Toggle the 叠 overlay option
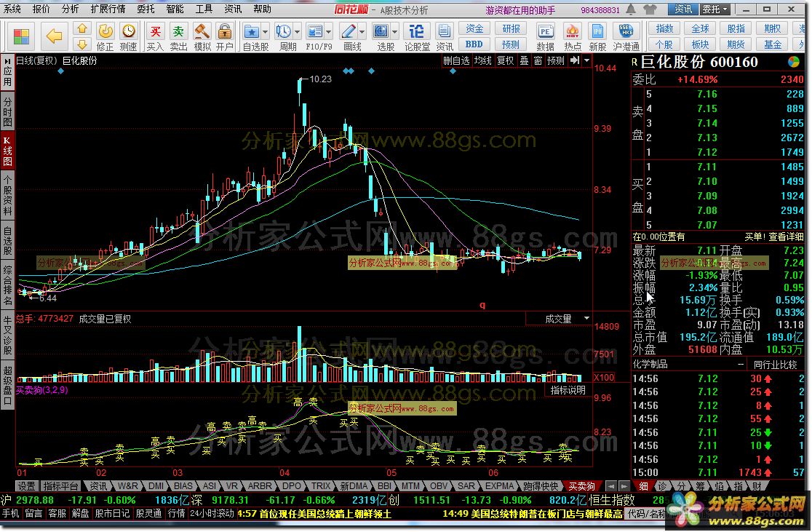812x532 pixels. point(524,60)
